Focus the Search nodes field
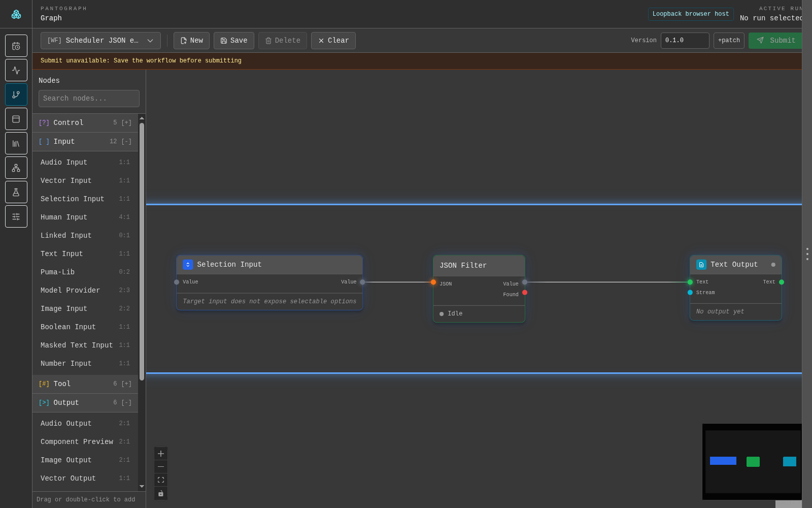 pos(89,99)
